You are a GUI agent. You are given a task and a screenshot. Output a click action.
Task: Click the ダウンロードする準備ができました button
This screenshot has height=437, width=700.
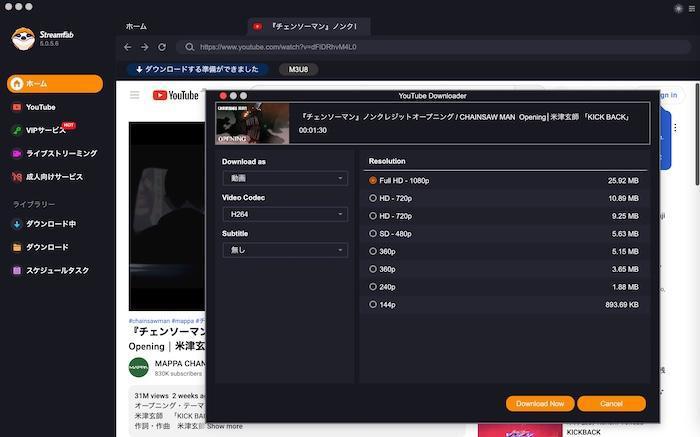coord(197,69)
